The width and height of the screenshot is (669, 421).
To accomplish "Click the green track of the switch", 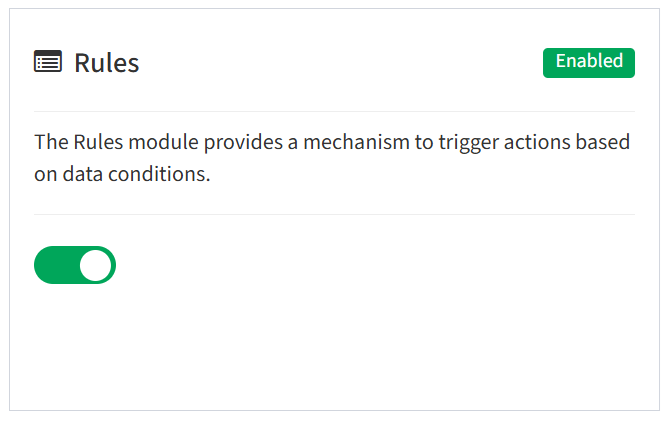I will [x=56, y=265].
